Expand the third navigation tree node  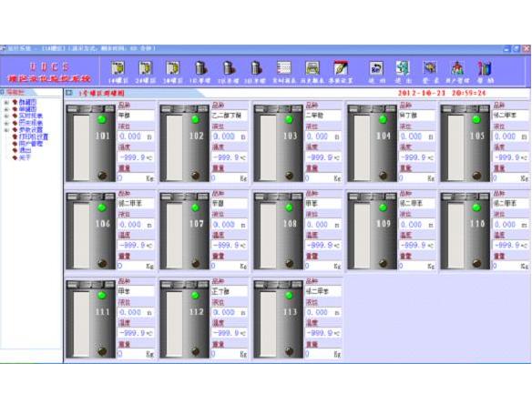(x=6, y=116)
